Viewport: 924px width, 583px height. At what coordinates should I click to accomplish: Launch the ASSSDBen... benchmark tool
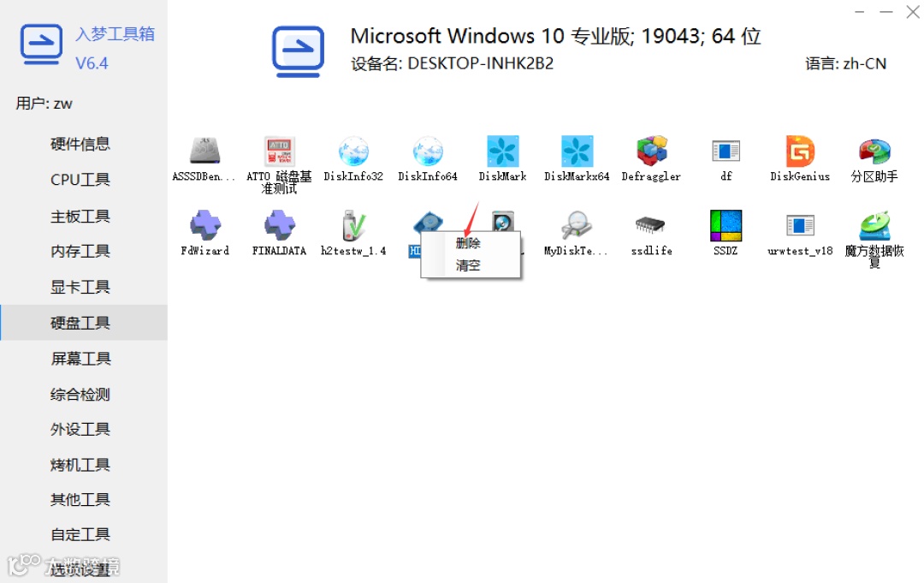(204, 151)
